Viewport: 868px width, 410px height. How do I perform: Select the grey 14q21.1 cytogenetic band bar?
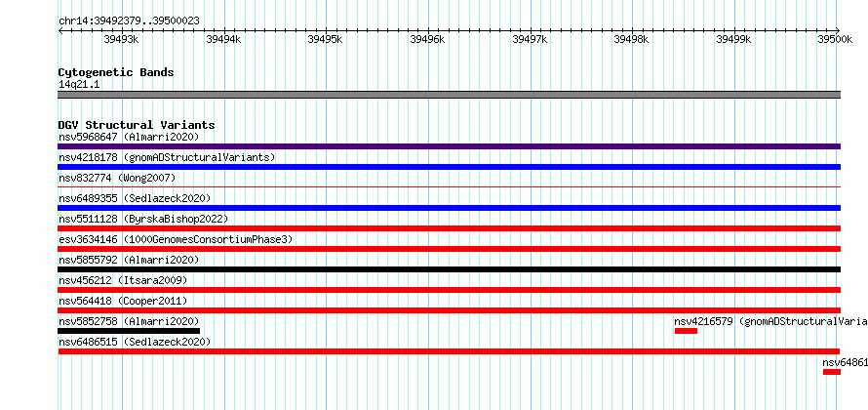coord(449,95)
